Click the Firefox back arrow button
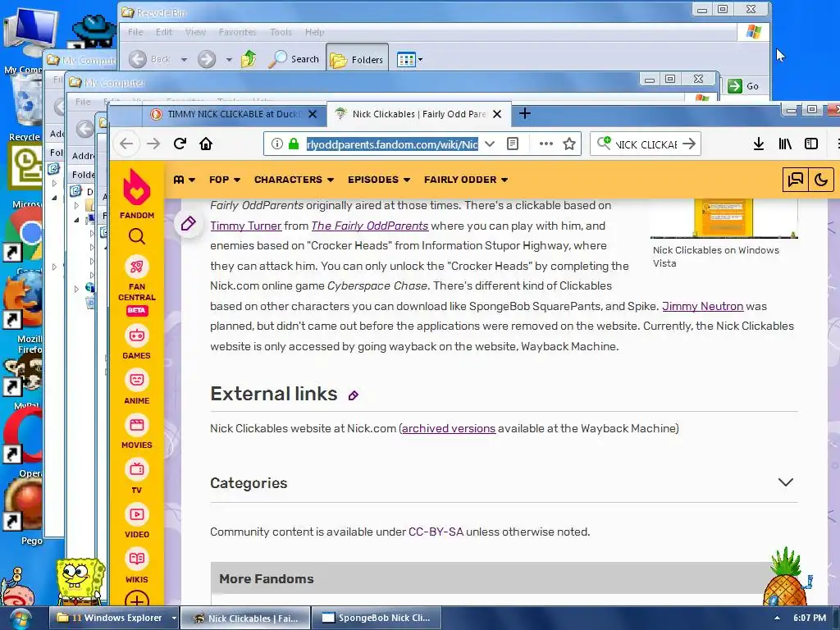840x630 pixels. pyautogui.click(x=126, y=144)
